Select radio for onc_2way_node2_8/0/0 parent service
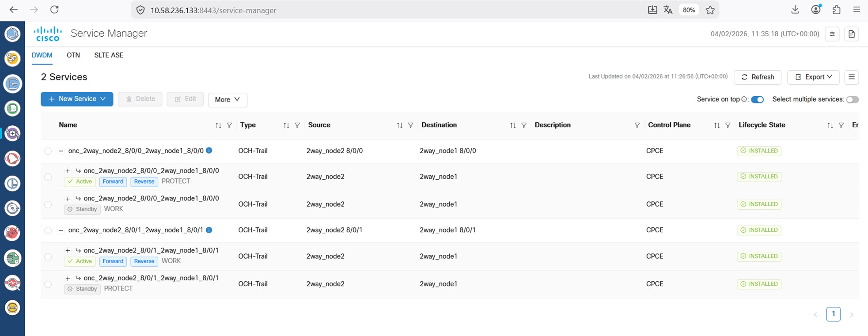This screenshot has width=868, height=336. [48, 151]
